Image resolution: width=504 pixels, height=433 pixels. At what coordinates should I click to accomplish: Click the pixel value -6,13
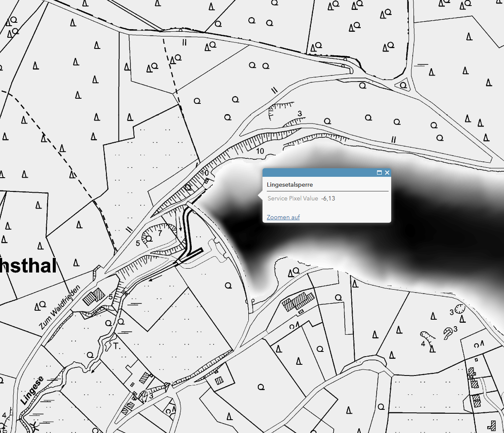click(328, 199)
